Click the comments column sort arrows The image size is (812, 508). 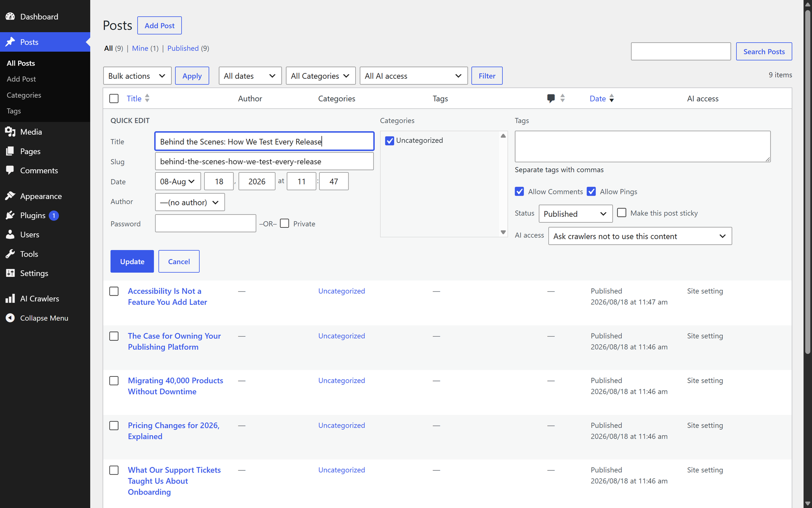pyautogui.click(x=562, y=98)
